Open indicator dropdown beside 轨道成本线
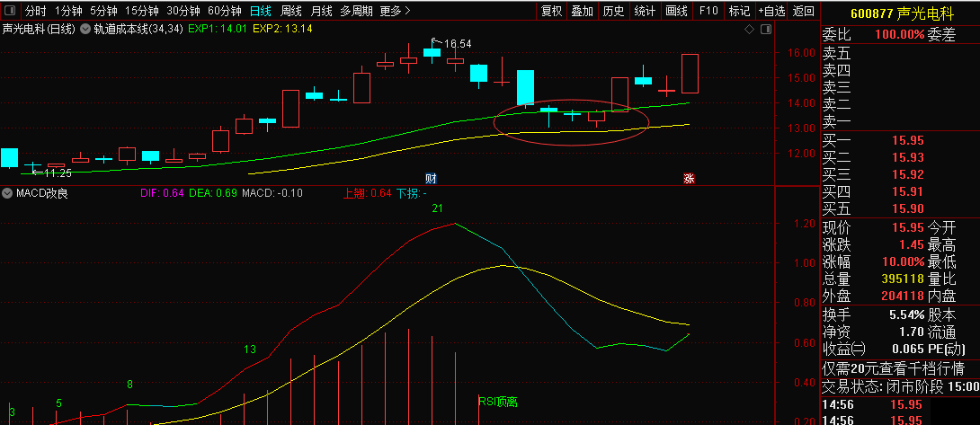Screen dimensions: 980x425 pos(85,29)
